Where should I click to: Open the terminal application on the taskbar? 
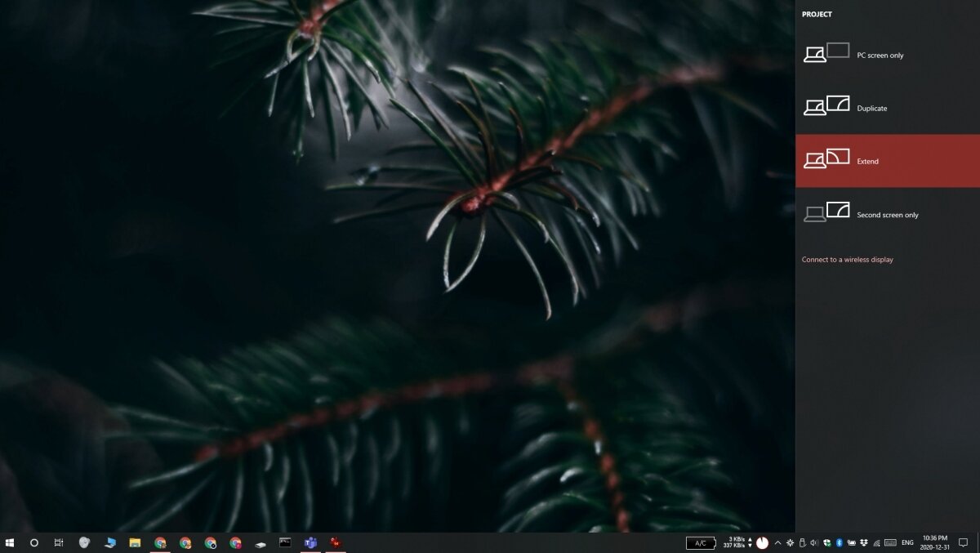pyautogui.click(x=284, y=542)
